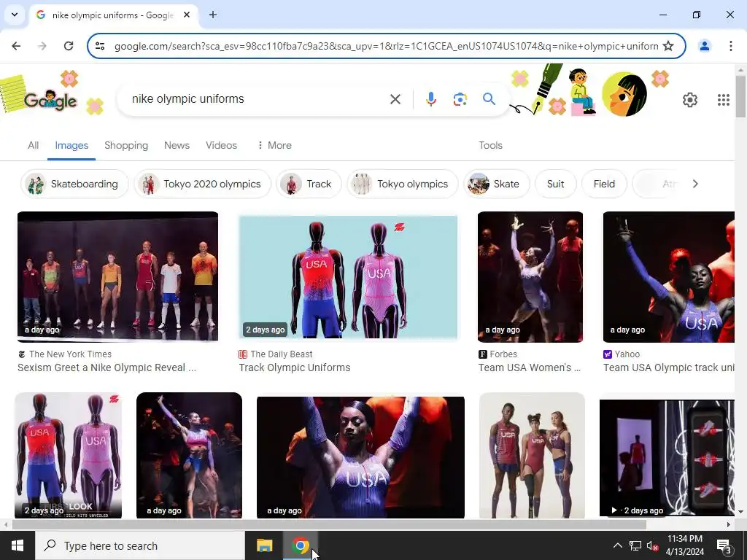Open Team USA Women's Forbes link
This screenshot has height=560, width=747.
coord(530,367)
